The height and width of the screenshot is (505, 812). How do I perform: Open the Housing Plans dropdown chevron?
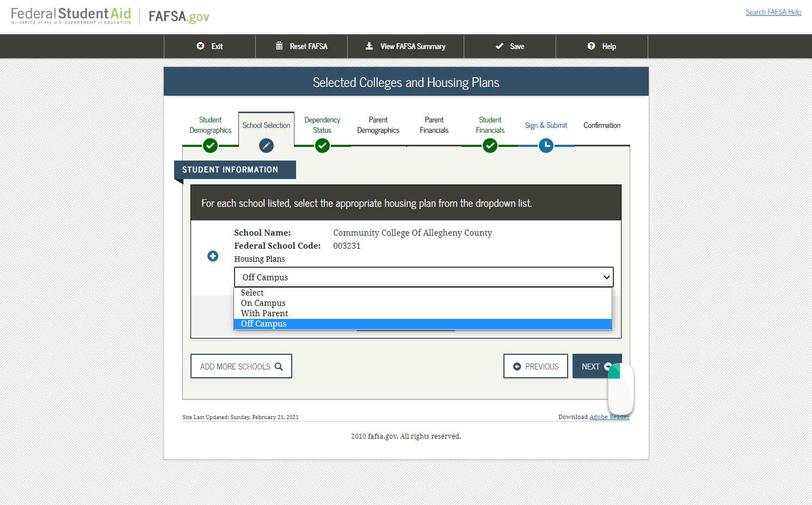click(x=606, y=277)
